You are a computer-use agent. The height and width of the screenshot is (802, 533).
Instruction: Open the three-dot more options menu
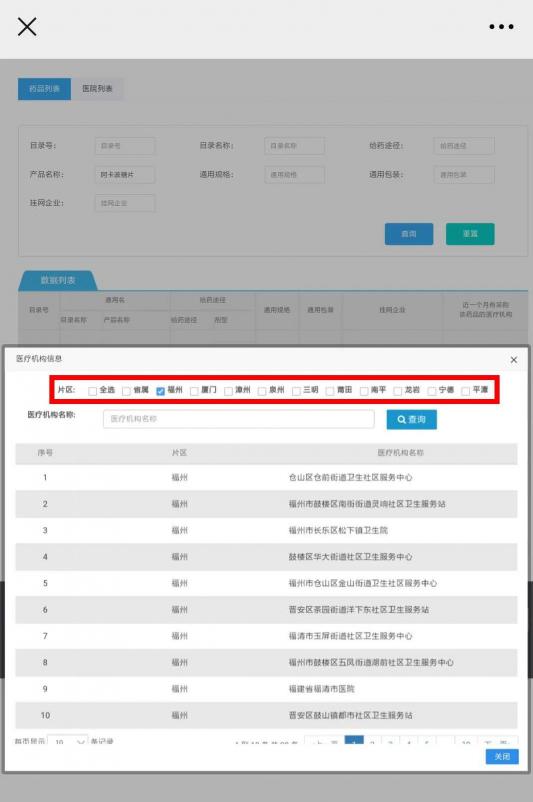coord(501,27)
